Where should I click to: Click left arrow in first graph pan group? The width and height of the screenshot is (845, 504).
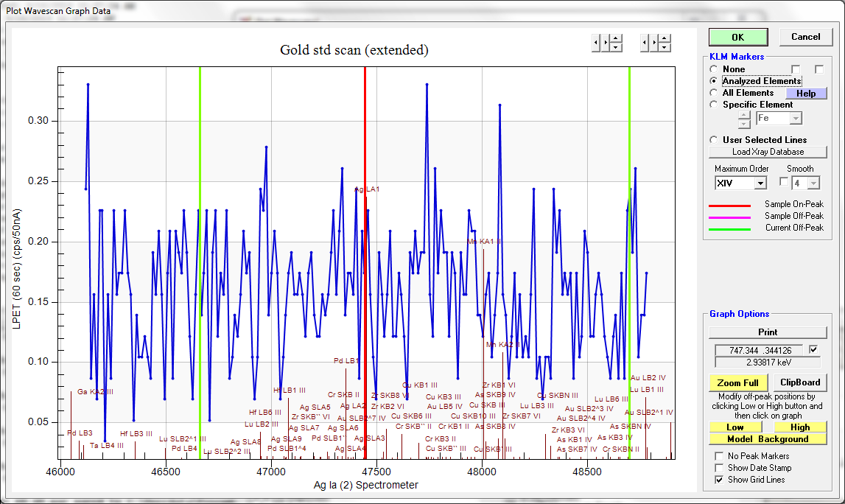pyautogui.click(x=596, y=43)
